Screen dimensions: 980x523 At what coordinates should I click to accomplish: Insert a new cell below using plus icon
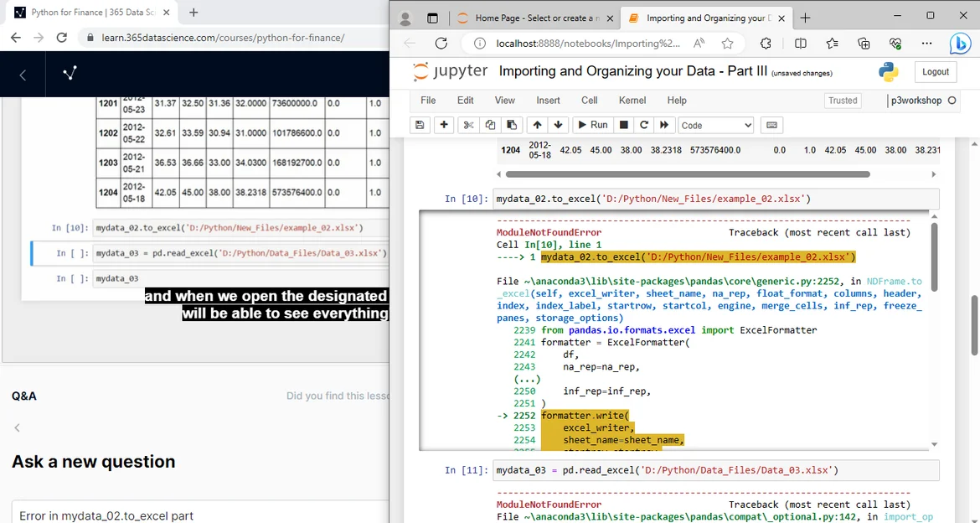click(x=444, y=125)
